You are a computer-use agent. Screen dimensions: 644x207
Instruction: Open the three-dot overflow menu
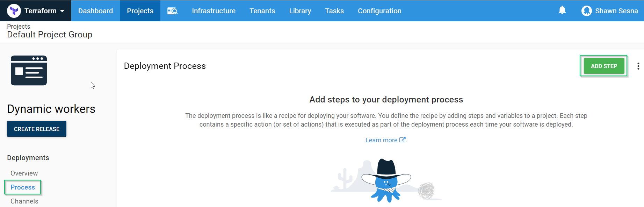[638, 66]
